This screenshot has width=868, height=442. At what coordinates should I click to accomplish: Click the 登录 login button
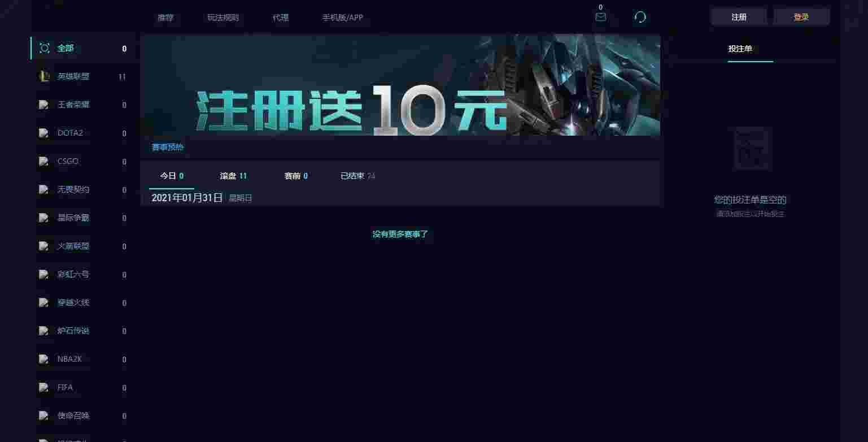tap(801, 17)
